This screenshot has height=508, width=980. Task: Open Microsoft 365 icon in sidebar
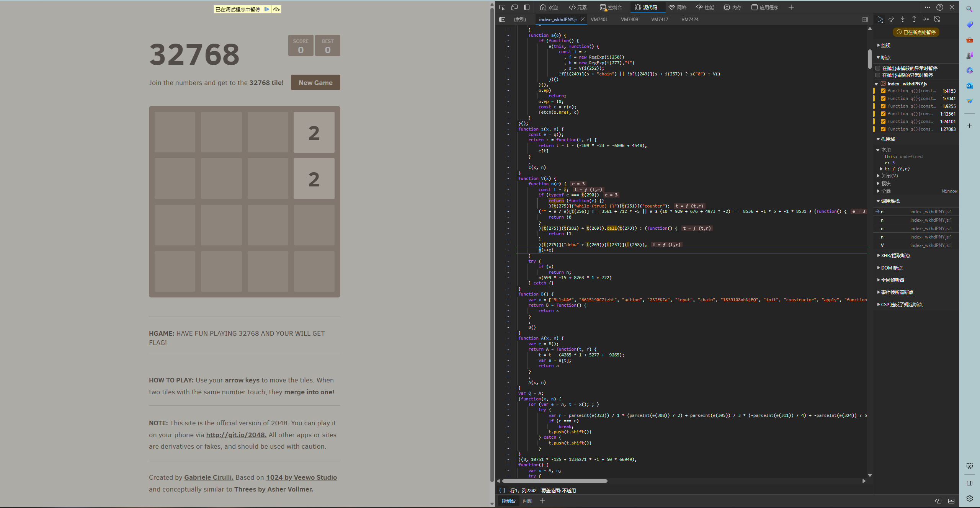tap(969, 70)
